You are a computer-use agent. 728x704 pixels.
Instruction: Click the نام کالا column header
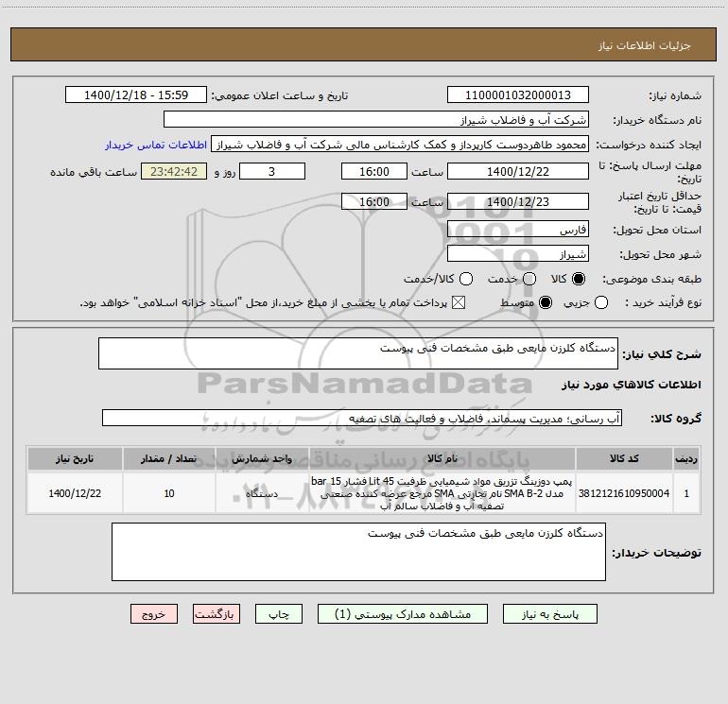(x=442, y=458)
